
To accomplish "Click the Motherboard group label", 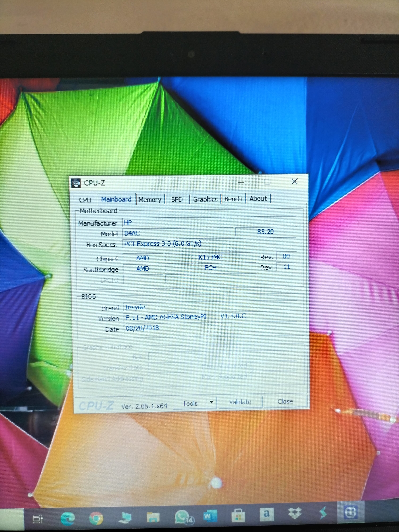I will pos(98,211).
